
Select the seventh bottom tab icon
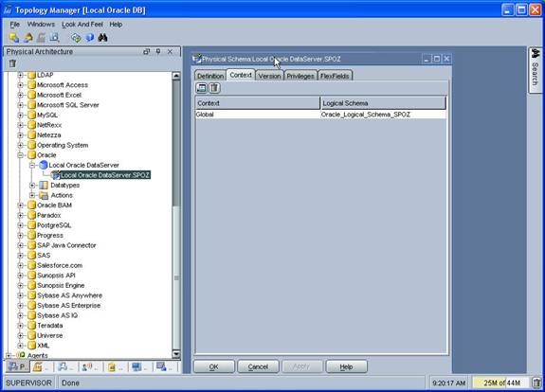point(165,366)
